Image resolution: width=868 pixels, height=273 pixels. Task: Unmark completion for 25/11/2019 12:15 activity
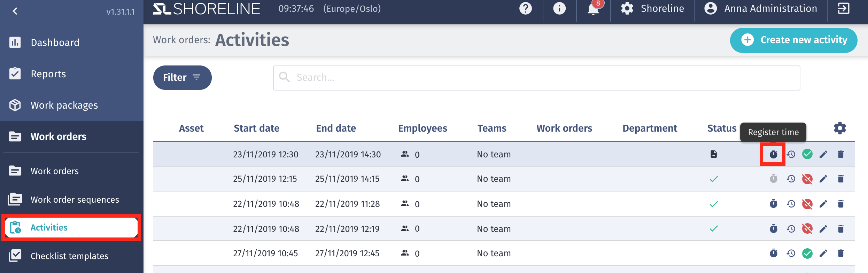coord(807,179)
